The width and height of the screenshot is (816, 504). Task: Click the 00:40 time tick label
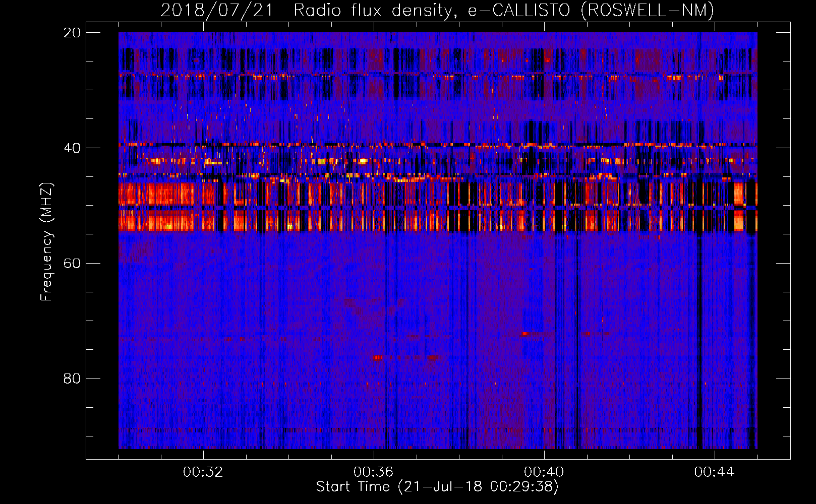click(544, 472)
